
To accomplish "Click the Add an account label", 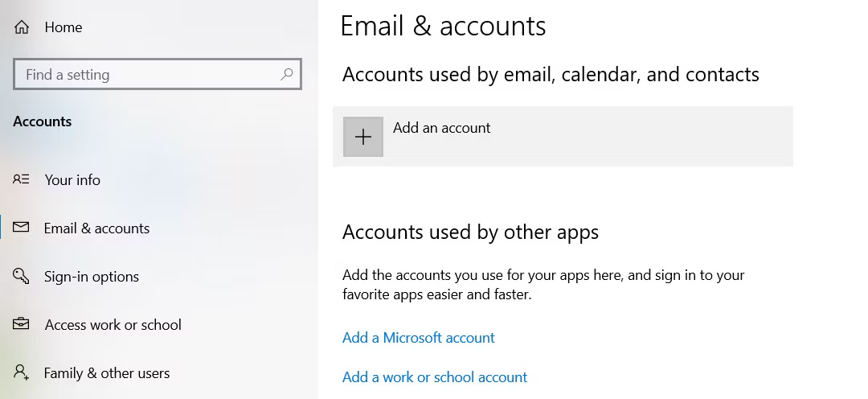I will [x=441, y=128].
